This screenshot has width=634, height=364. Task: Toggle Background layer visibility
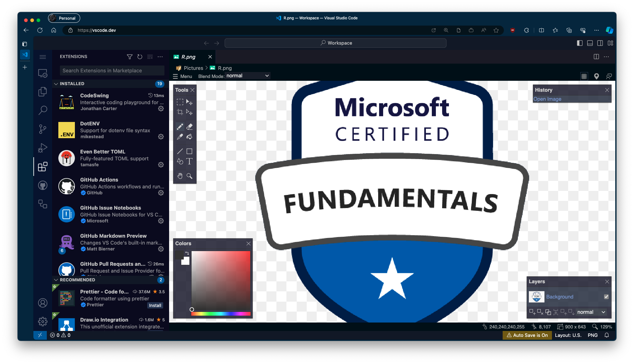607,297
